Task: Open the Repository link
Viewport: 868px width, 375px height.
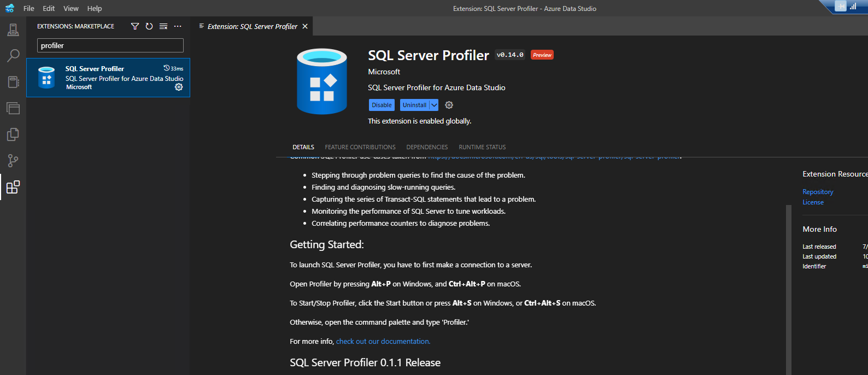Action: (x=818, y=192)
